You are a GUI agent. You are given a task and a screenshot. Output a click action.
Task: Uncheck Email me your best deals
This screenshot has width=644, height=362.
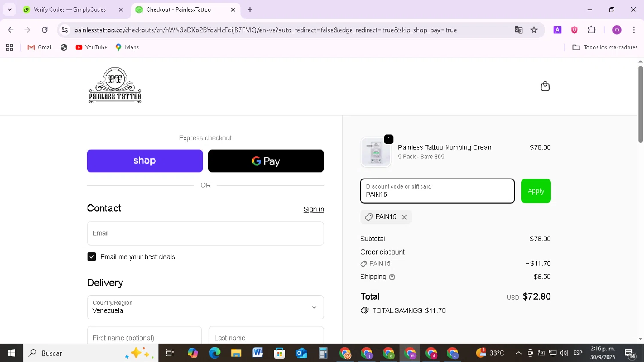click(x=91, y=257)
